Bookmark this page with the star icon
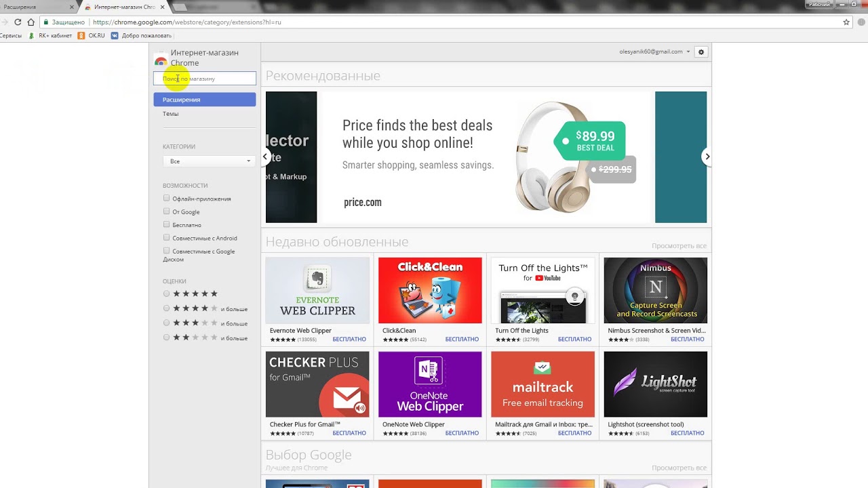 846,22
